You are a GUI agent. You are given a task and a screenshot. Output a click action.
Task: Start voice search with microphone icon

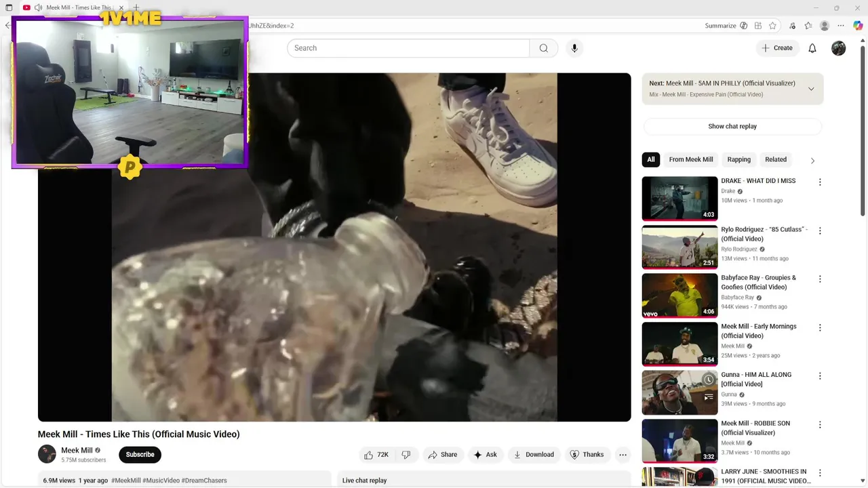coord(574,48)
